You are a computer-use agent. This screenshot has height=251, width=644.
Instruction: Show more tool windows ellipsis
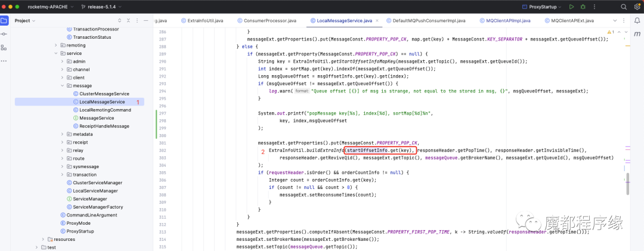tap(4, 61)
